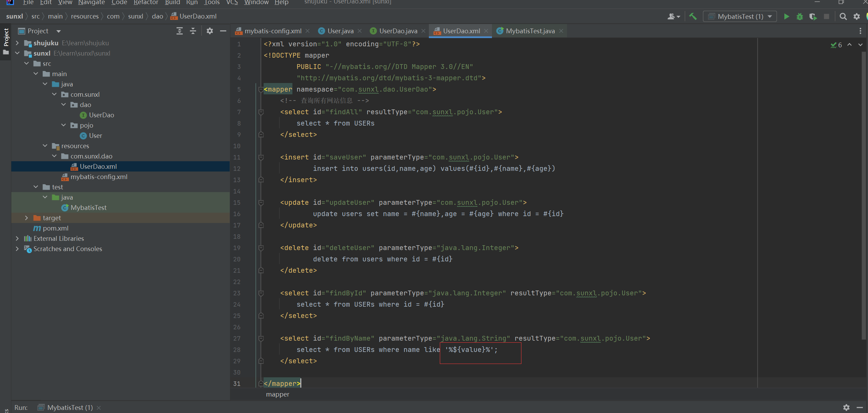Open the Refactor menu
The width and height of the screenshot is (868, 413).
tap(146, 2)
